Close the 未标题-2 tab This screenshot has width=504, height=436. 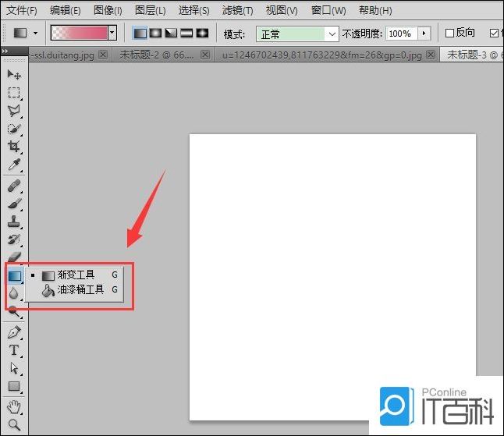(x=205, y=55)
